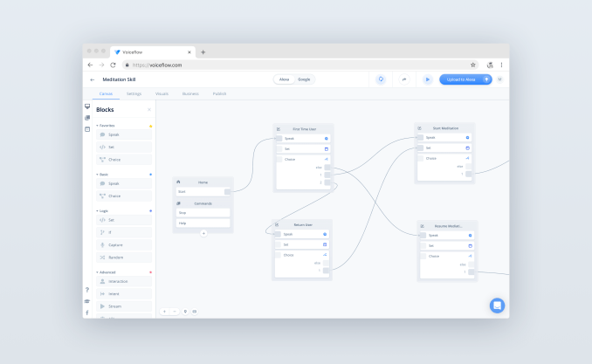This screenshot has height=364, width=592.
Task: Select the If block under Logic
Action: 124,232
